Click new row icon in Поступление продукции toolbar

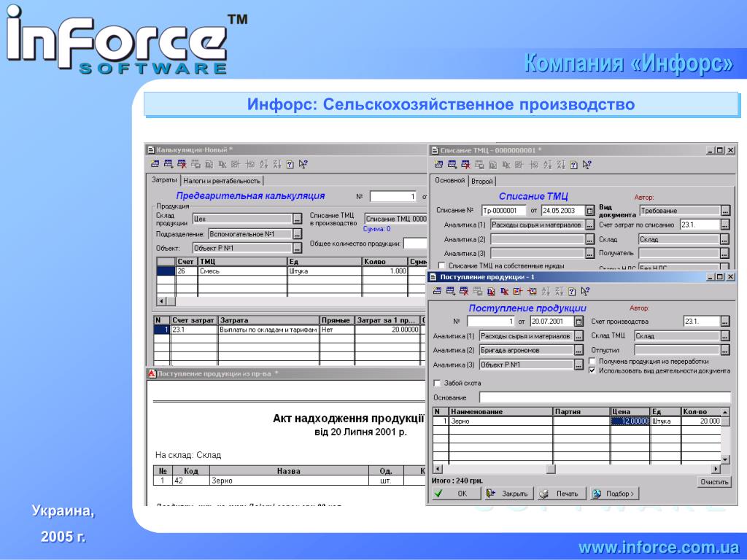[x=437, y=292]
